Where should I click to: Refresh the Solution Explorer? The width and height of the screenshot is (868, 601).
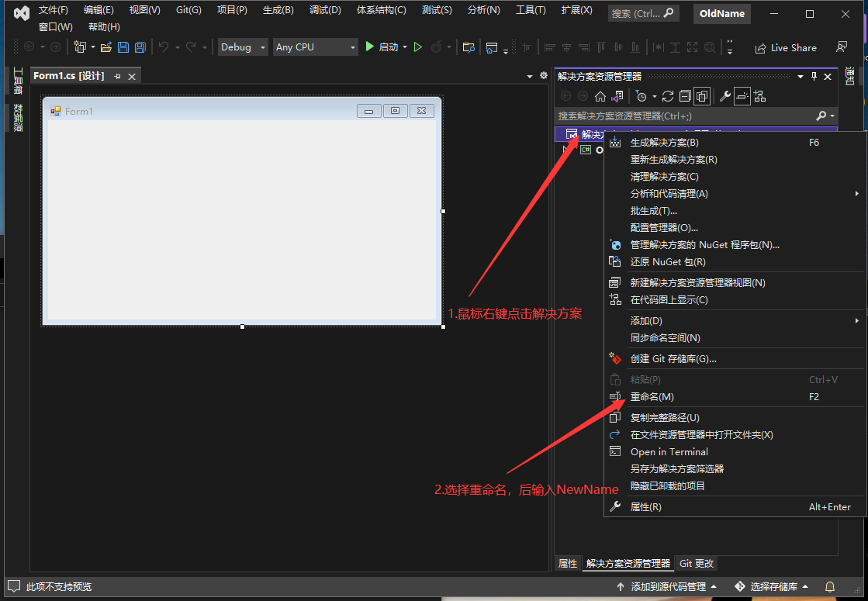click(x=668, y=95)
